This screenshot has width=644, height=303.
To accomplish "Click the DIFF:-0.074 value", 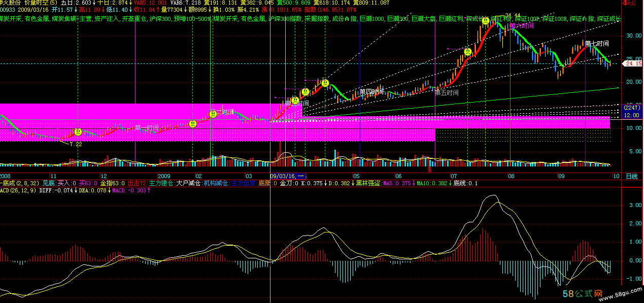I will click(x=56, y=190).
